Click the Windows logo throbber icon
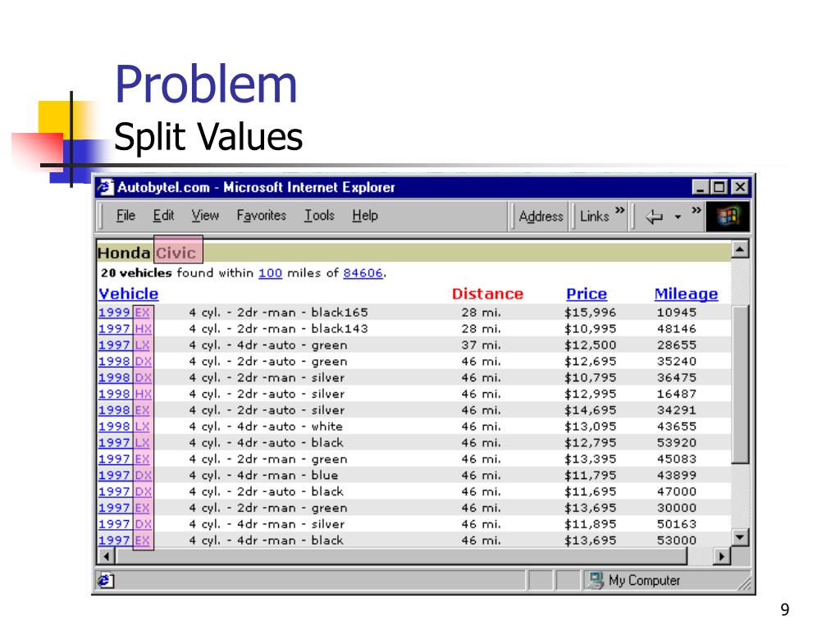This screenshot has width=840, height=630. (x=728, y=217)
